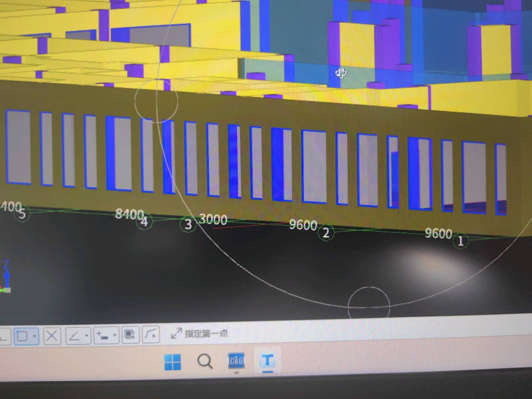532x399 pixels.
Task: Click grid axis bubble number 4
Action: [144, 222]
